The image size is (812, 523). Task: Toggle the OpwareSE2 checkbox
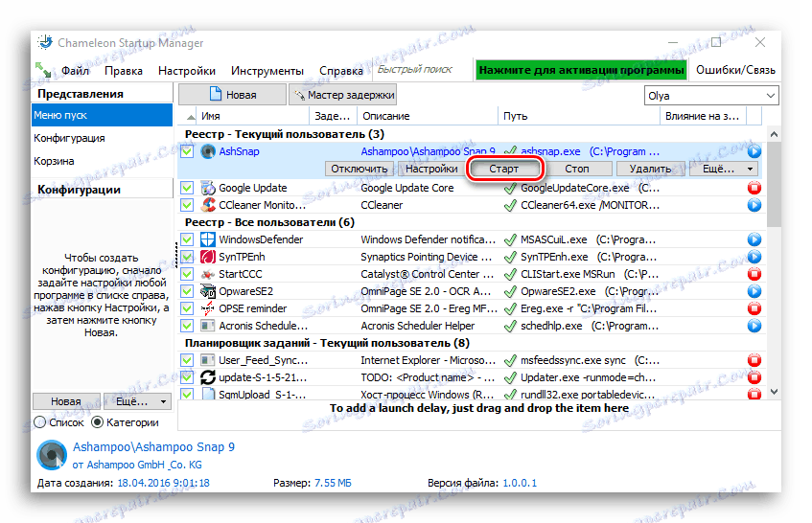coord(187,291)
